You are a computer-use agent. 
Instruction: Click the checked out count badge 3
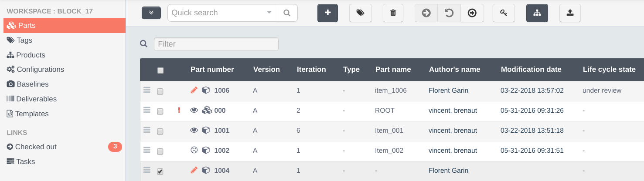pos(115,147)
